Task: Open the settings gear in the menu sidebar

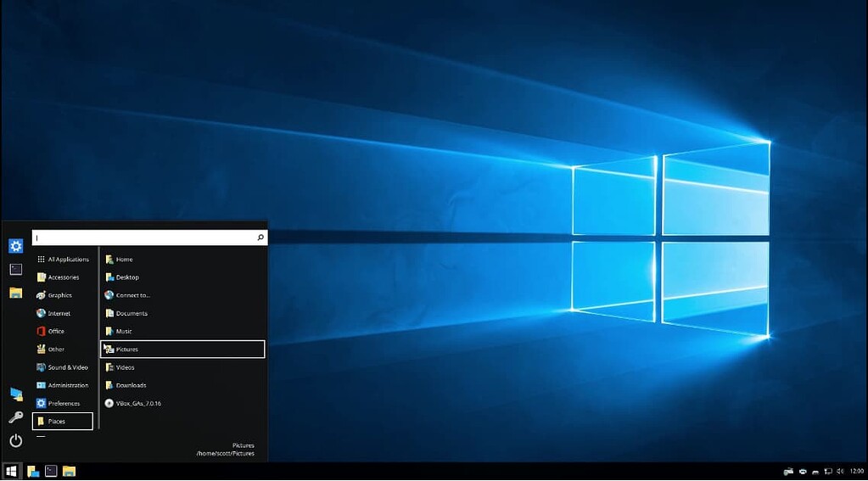Action: (15, 246)
